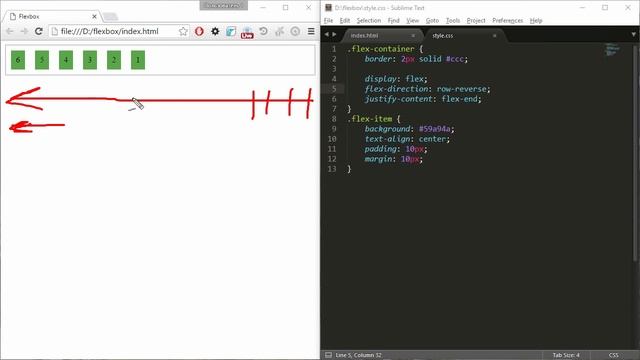Reload the Flexbox page in Chrome

pos(38,31)
